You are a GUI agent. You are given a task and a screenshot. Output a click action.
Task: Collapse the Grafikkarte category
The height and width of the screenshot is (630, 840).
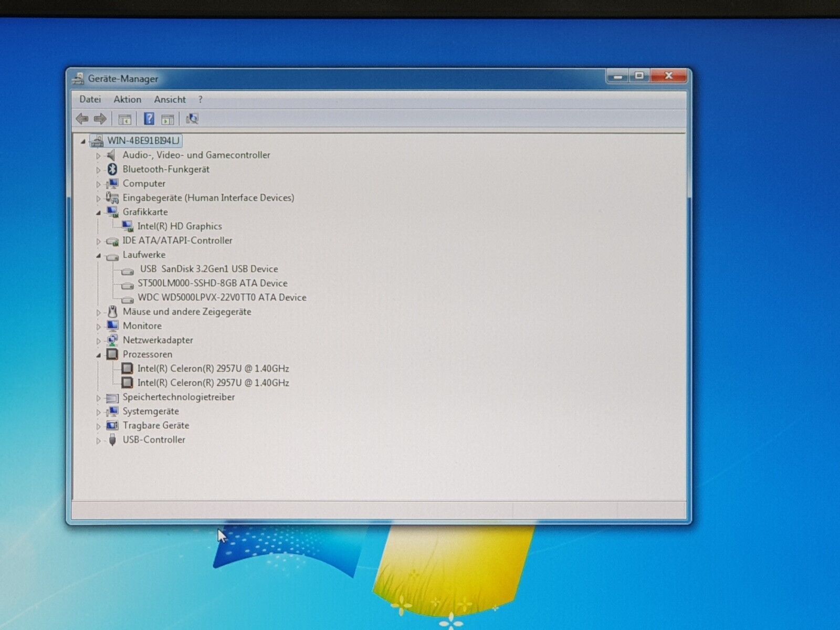coord(98,213)
